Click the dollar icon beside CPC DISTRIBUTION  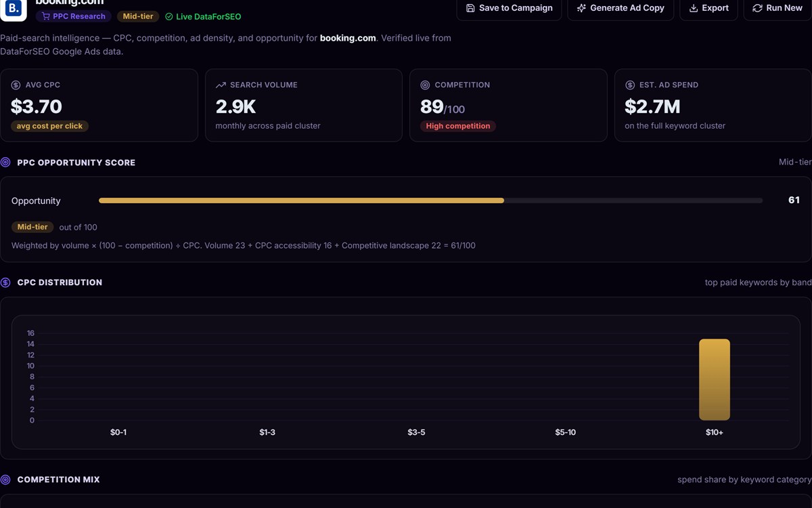coord(5,282)
